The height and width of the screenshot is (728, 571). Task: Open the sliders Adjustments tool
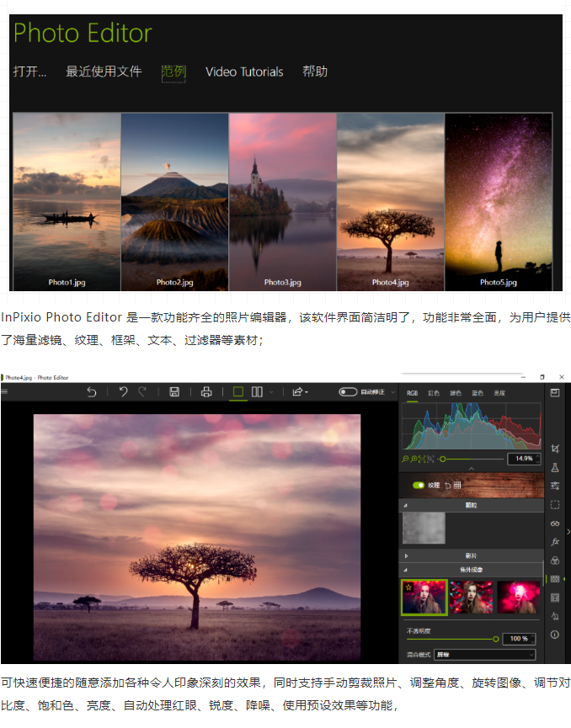tap(555, 486)
